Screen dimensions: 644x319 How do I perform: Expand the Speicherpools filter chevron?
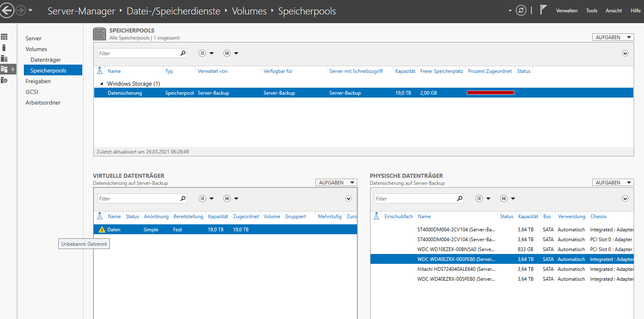click(x=625, y=53)
